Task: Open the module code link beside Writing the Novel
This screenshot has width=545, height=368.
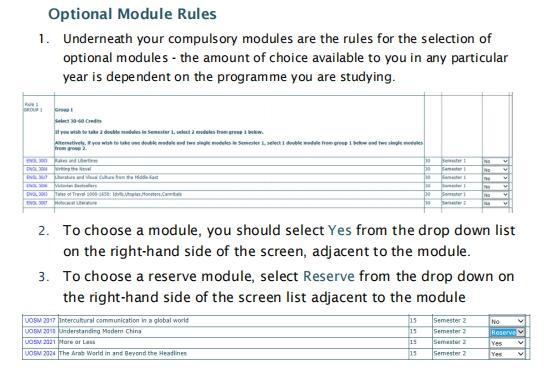Action: point(37,169)
